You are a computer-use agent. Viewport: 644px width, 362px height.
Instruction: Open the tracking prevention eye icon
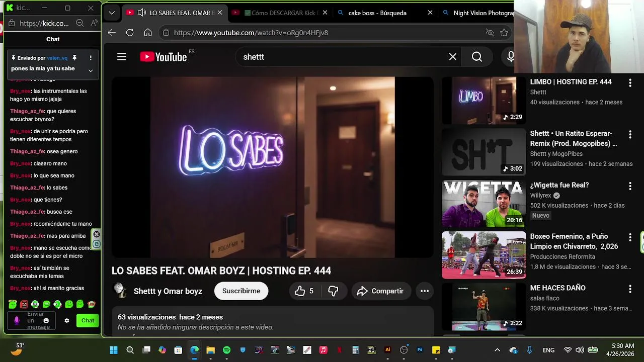(490, 33)
